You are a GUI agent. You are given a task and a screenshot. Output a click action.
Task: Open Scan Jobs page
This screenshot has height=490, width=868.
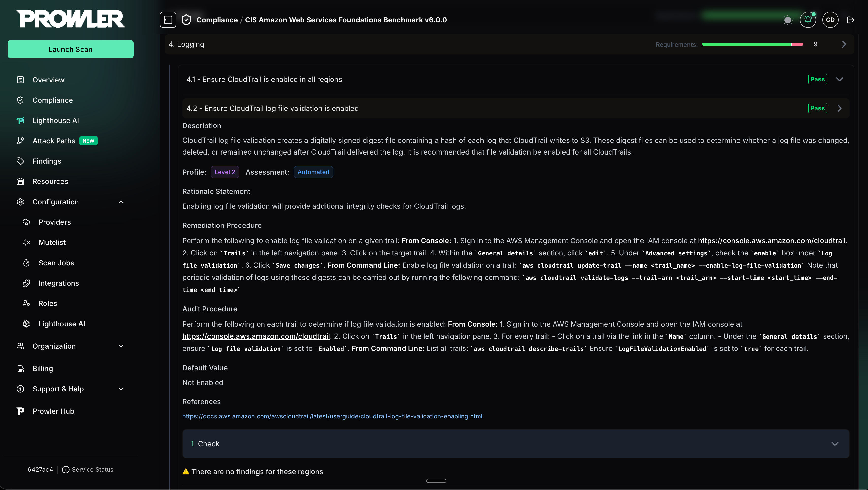[56, 263]
